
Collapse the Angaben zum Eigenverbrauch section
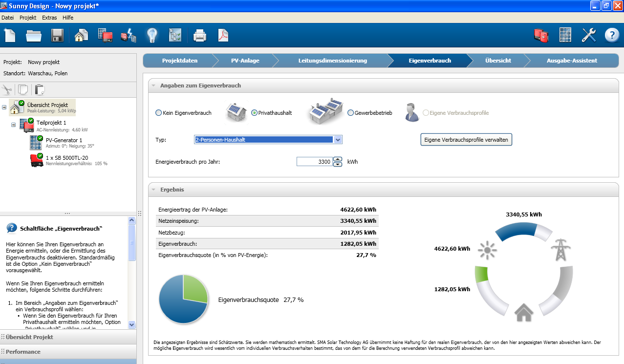[x=153, y=86]
